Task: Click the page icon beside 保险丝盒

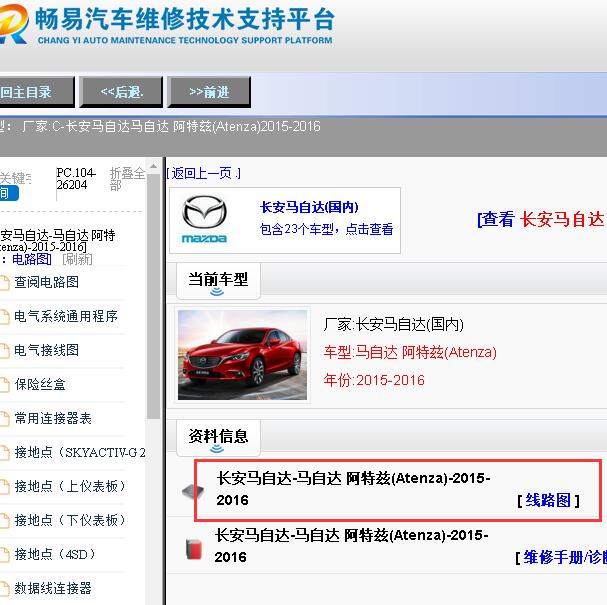Action: point(4,385)
